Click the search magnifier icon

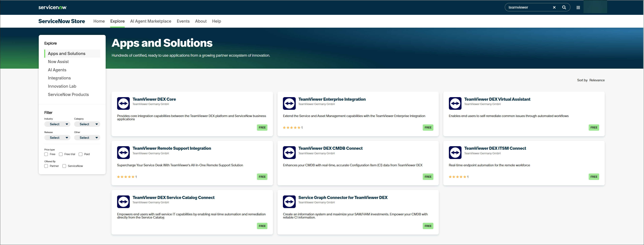pyautogui.click(x=564, y=8)
